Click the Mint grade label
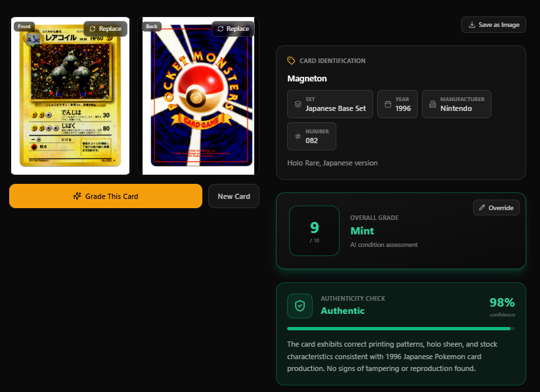 [362, 231]
